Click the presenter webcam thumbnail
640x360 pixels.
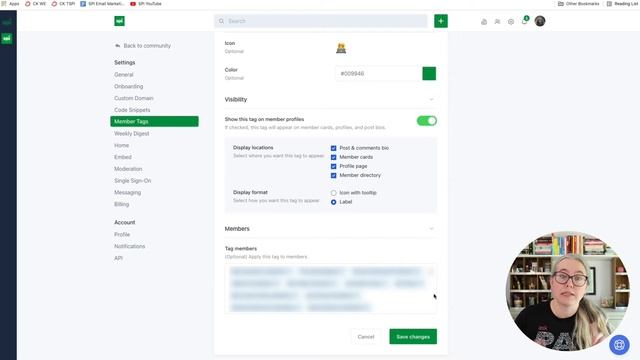[567, 291]
